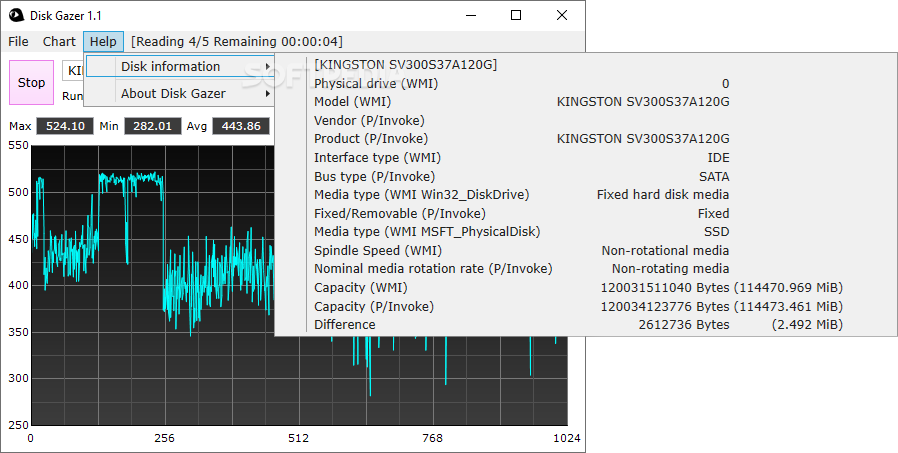Click the 1024 label on chart X axis

tap(567, 439)
